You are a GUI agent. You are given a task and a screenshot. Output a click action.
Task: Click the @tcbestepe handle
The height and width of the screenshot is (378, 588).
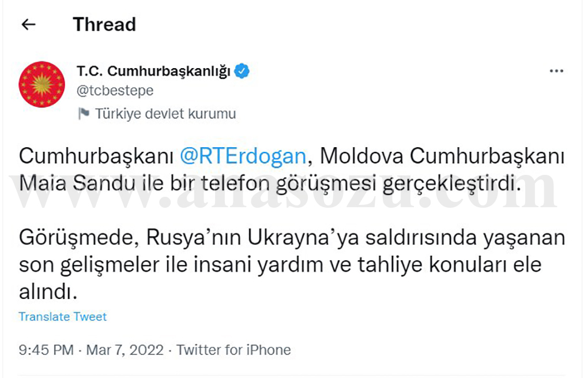[115, 91]
